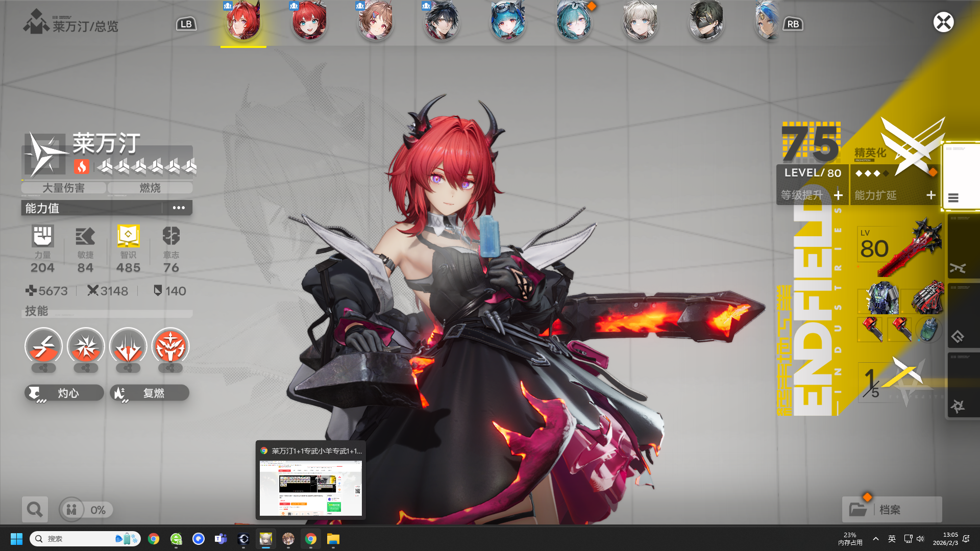The image size is (980, 551).
Task: Expand 能力值 details with three dots
Action: tap(178, 208)
